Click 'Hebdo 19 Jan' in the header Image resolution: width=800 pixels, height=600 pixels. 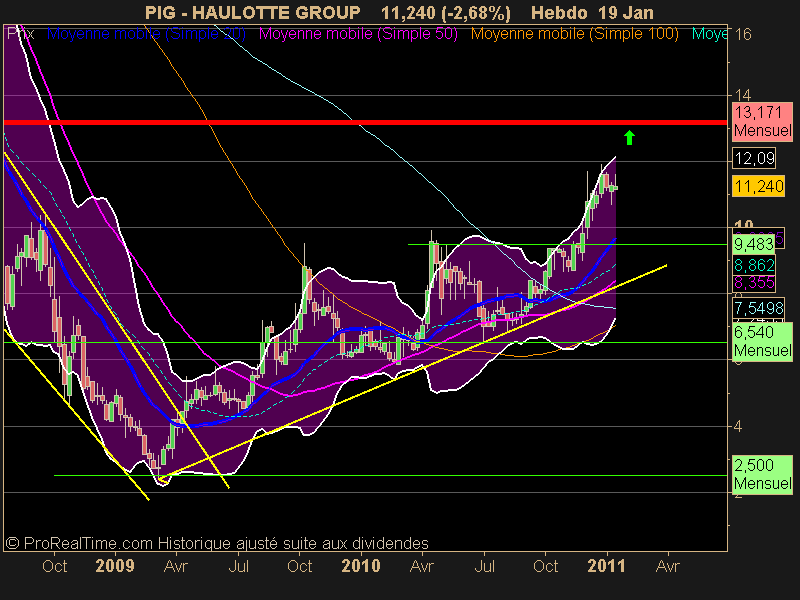click(592, 12)
